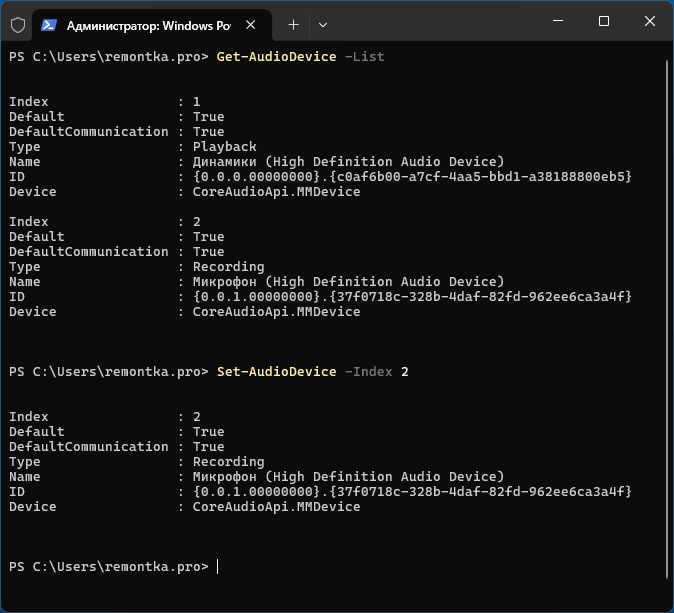Screen dimensions: 674x613
Task: Expand the new tab profile dropdown
Action: (323, 25)
